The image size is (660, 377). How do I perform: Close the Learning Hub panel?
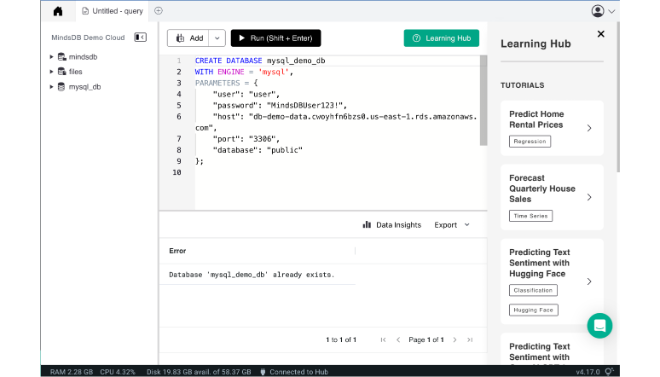click(601, 34)
